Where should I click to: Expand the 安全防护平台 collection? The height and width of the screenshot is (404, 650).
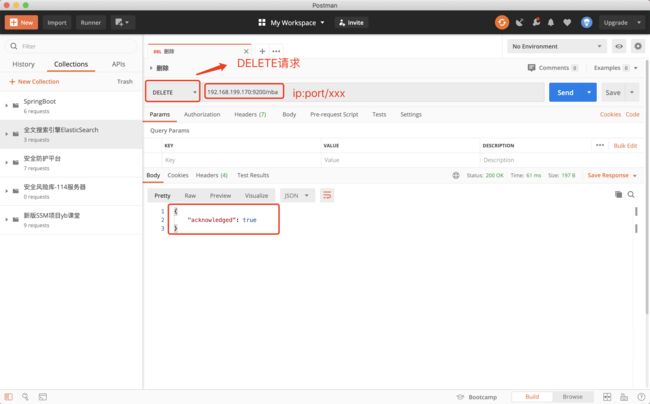pos(6,162)
